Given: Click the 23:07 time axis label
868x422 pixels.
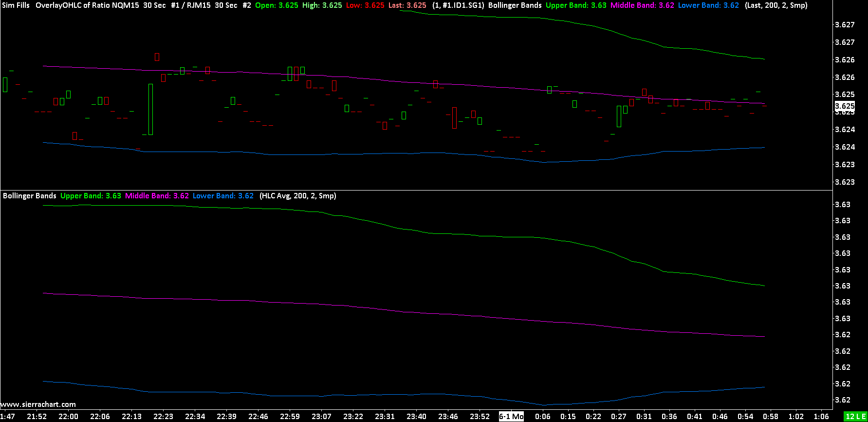Looking at the screenshot, I should [321, 417].
